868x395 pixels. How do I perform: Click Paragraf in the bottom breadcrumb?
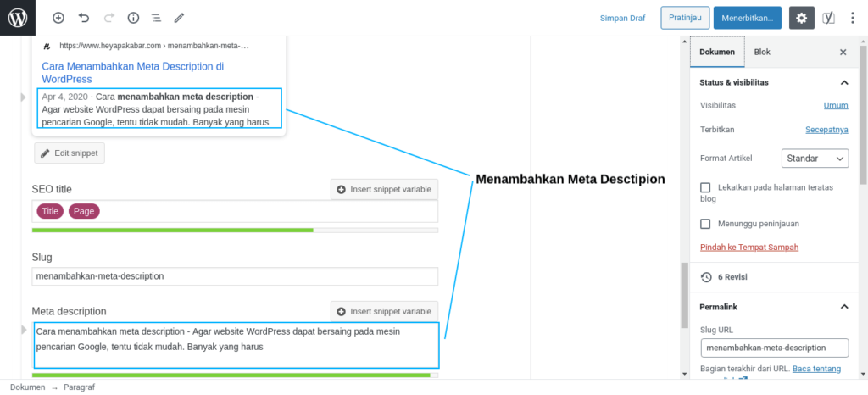(79, 387)
